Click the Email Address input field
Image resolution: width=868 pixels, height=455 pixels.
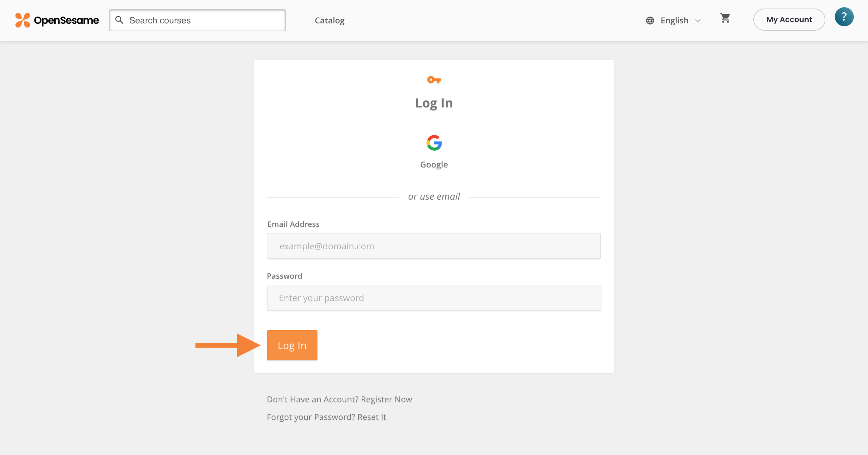coord(434,246)
